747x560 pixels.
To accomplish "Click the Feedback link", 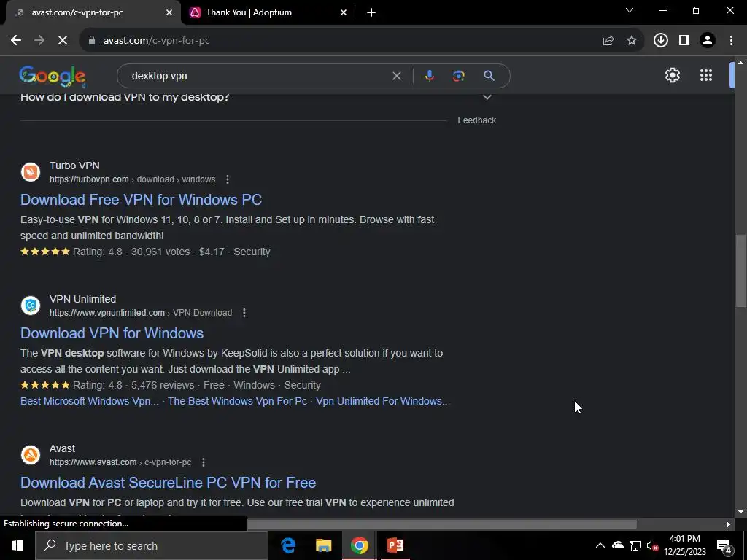I will coord(476,120).
